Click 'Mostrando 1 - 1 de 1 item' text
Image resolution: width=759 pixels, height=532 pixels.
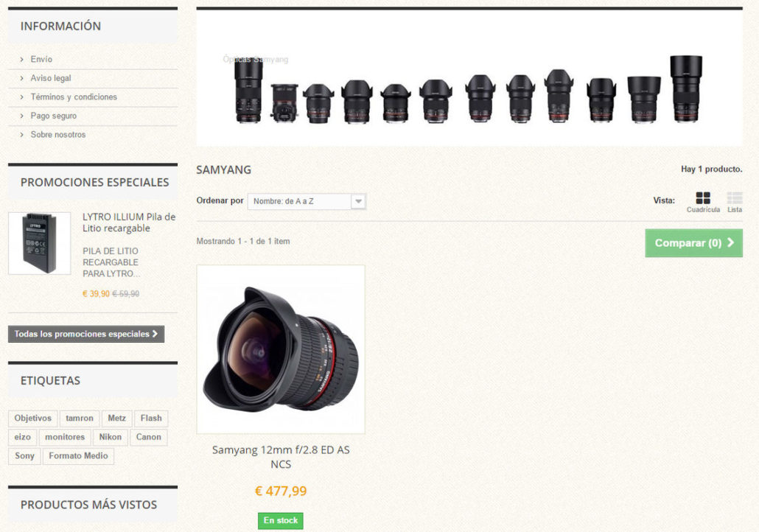[x=243, y=241]
